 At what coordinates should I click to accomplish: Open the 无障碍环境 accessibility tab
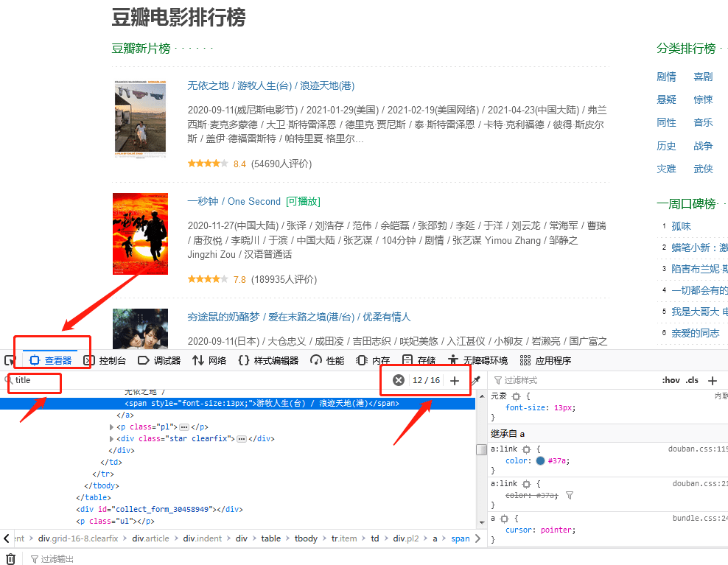[477, 360]
